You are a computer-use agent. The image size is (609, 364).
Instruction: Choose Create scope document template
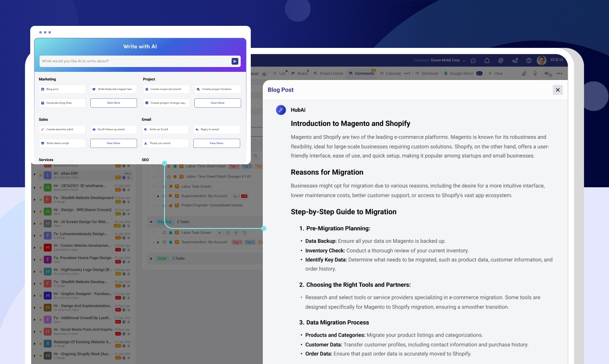166,89
